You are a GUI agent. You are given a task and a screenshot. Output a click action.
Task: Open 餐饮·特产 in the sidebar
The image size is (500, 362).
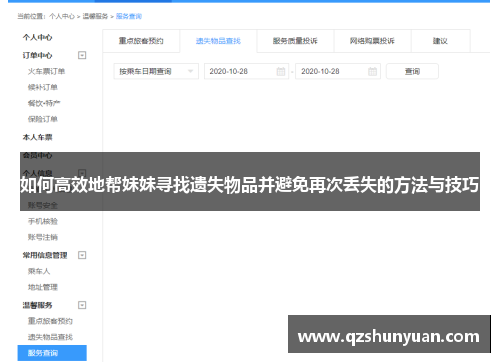coord(44,103)
